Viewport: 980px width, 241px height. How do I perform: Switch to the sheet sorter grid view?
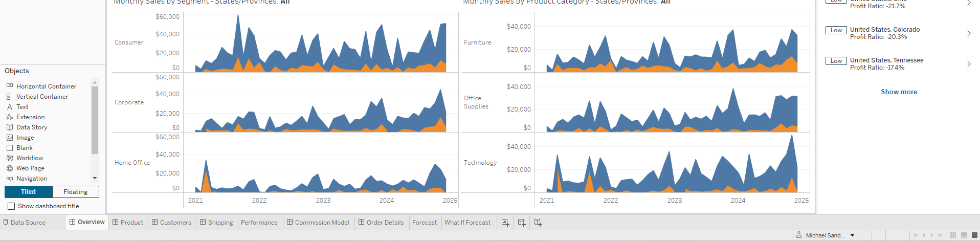[x=953, y=235]
